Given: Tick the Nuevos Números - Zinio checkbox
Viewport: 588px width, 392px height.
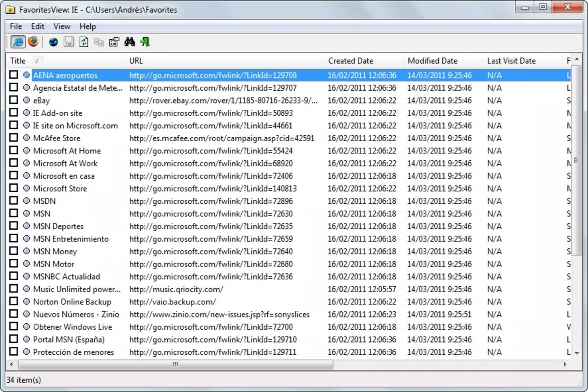Looking at the screenshot, I should click(14, 314).
